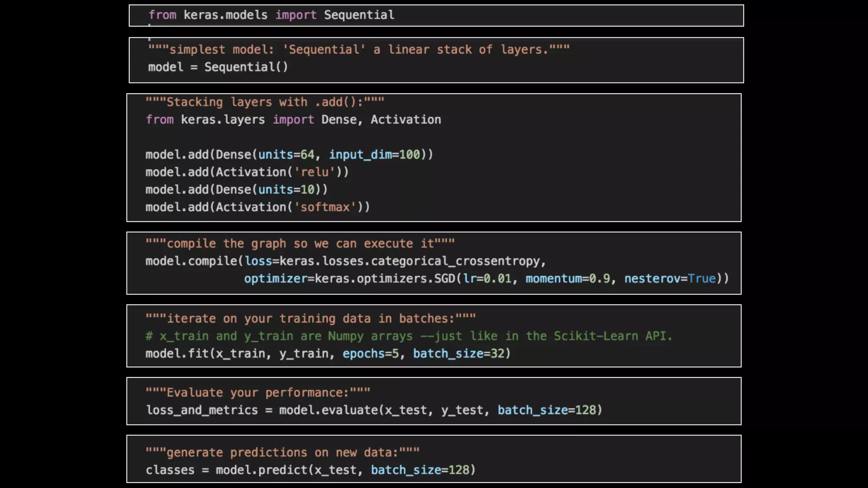Click the lr=0.01 optimizer parameter

pyautogui.click(x=487, y=279)
